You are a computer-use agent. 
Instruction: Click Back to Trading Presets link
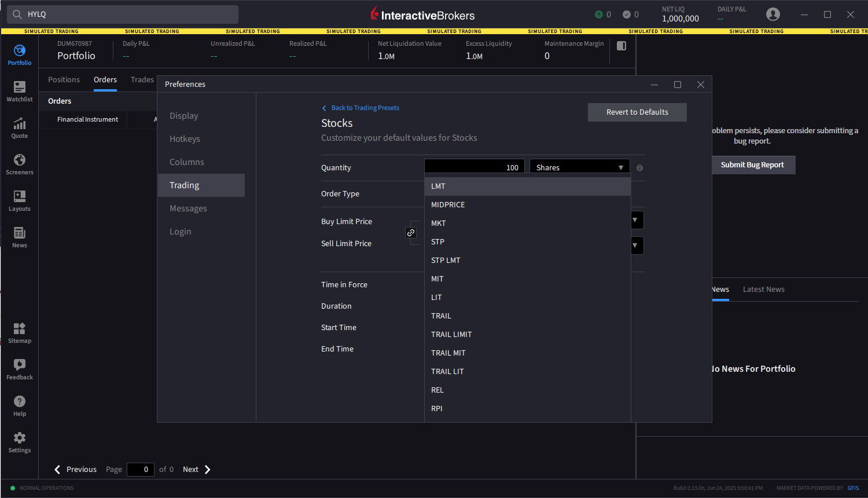361,108
